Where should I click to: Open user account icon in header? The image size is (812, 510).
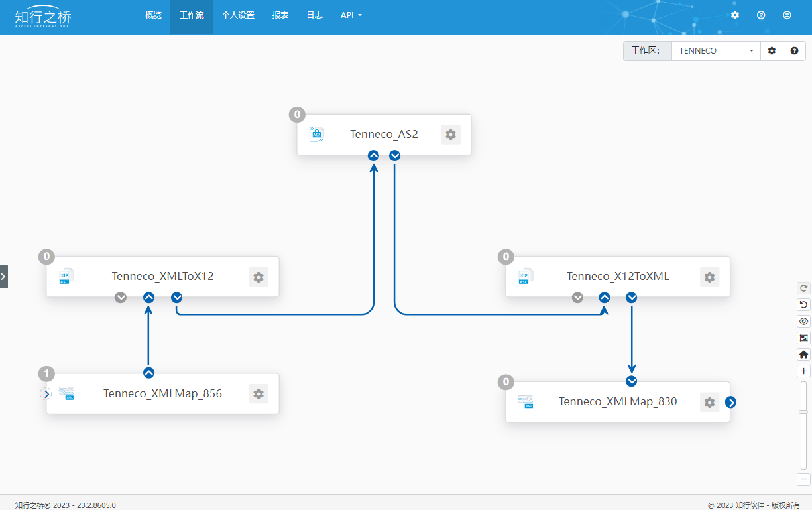(x=787, y=15)
